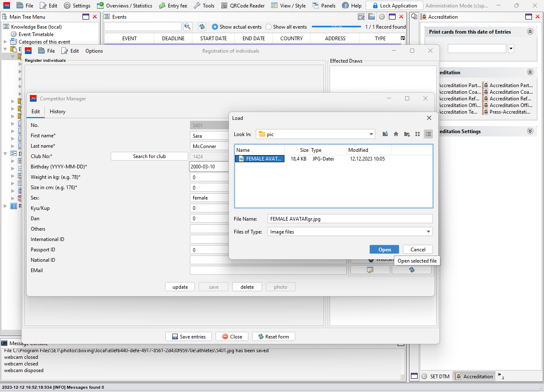Select the FEMALE AVATAR file entry
544x392 pixels.
pos(260,158)
